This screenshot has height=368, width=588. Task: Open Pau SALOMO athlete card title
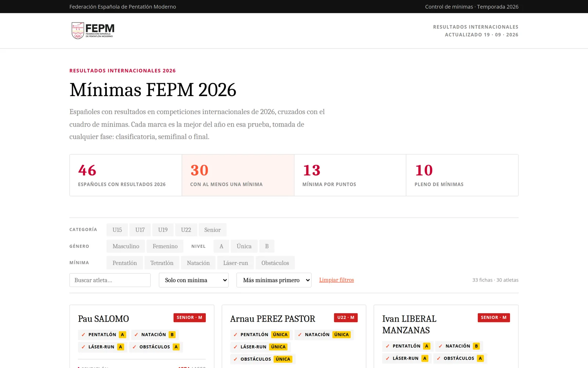coord(103,319)
